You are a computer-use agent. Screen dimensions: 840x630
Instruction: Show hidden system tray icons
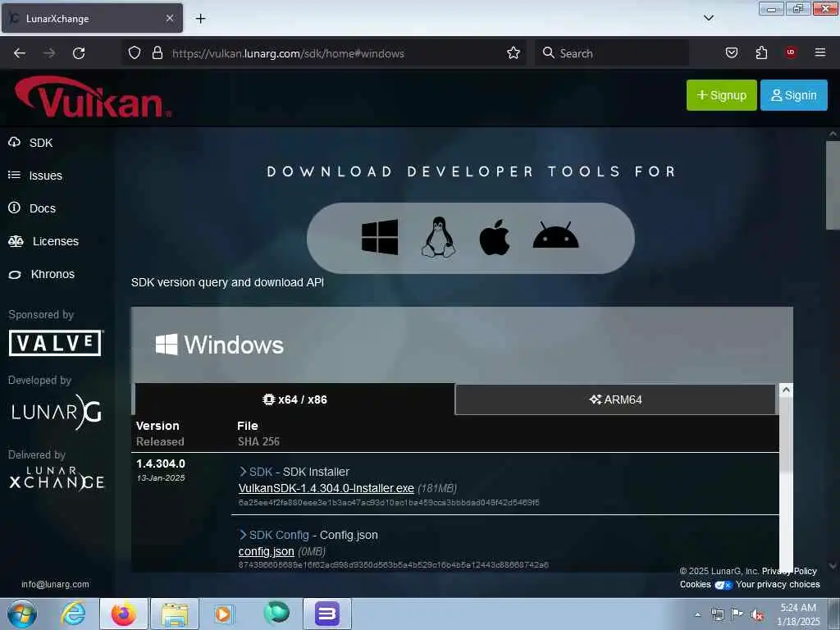(x=697, y=615)
